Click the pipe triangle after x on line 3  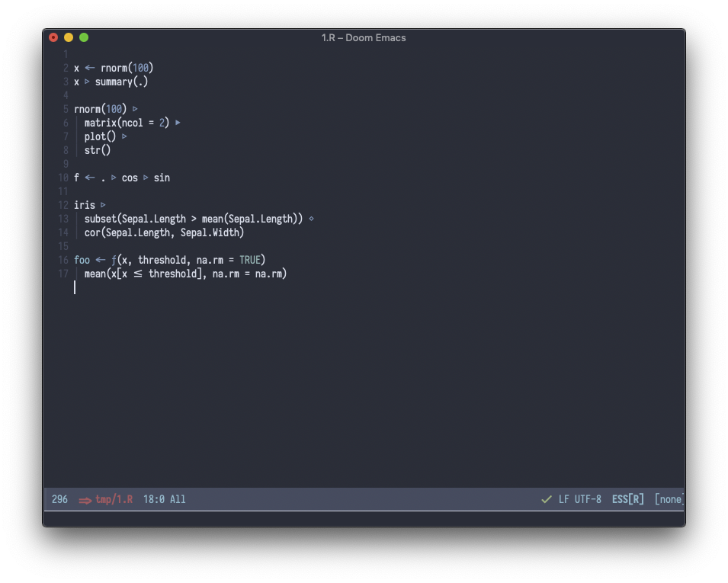pos(87,82)
